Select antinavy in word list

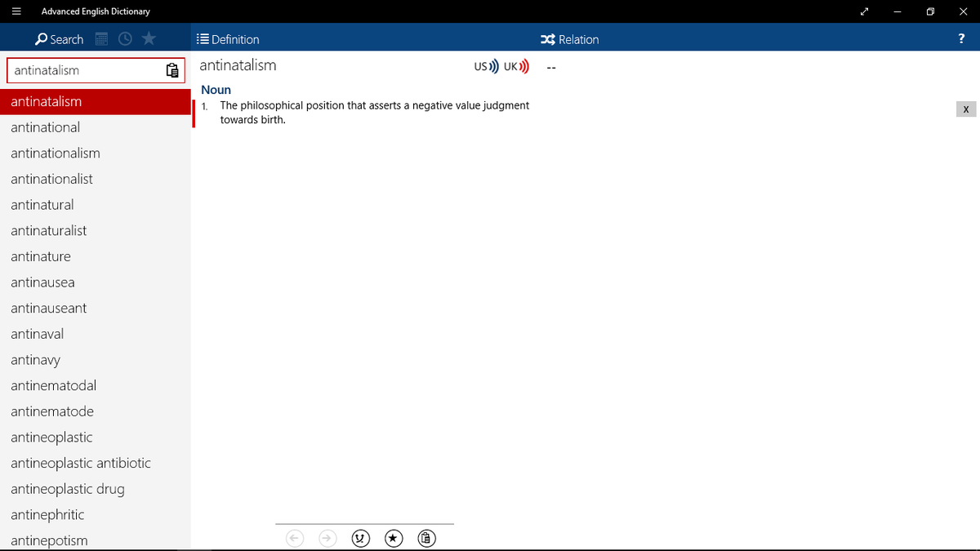point(95,360)
